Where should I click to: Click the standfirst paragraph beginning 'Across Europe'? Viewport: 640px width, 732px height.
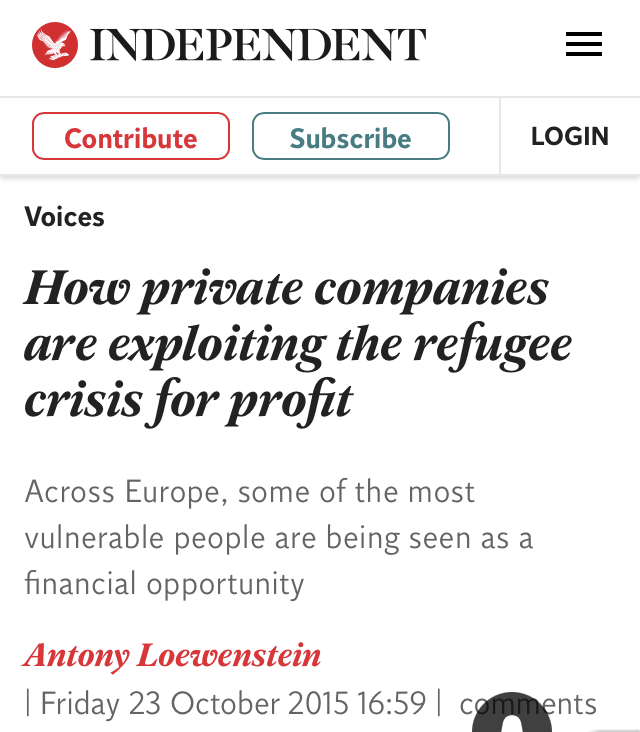coord(279,537)
